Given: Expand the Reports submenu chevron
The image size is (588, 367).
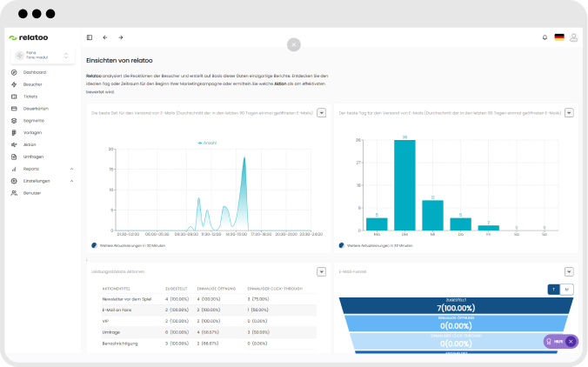Looking at the screenshot, I should coord(71,169).
